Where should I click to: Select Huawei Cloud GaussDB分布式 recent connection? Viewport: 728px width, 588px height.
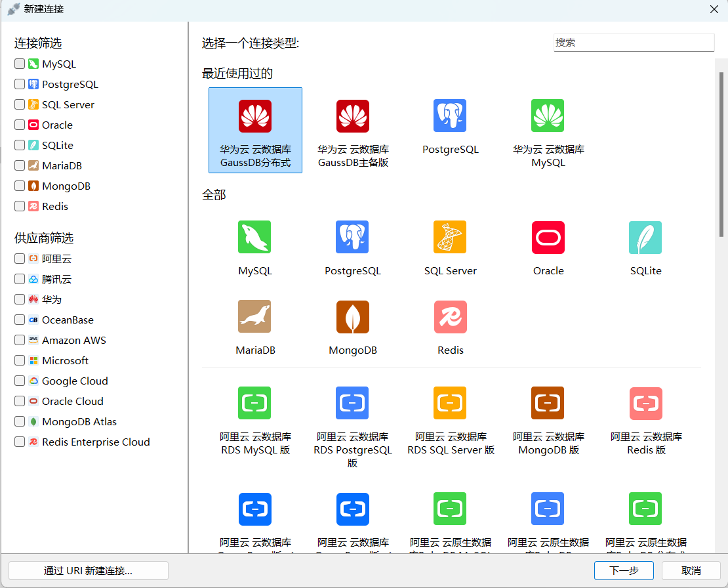pos(255,130)
